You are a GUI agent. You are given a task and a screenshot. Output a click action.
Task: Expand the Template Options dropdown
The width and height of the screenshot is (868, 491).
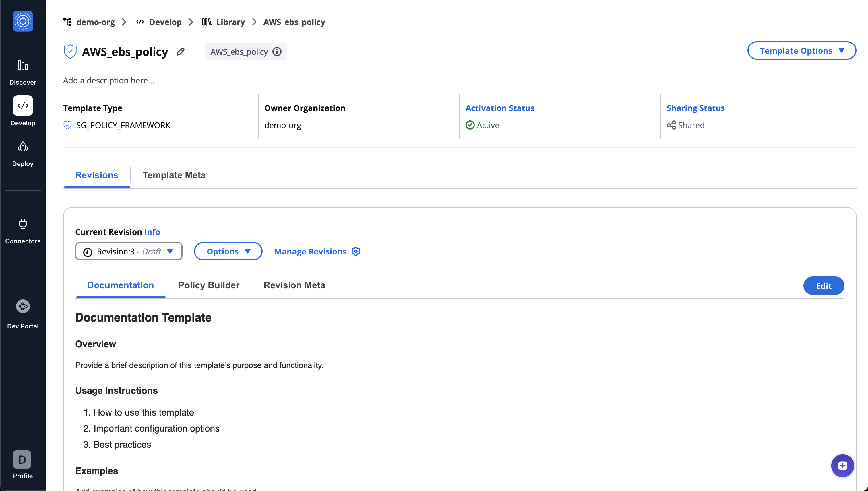(801, 50)
